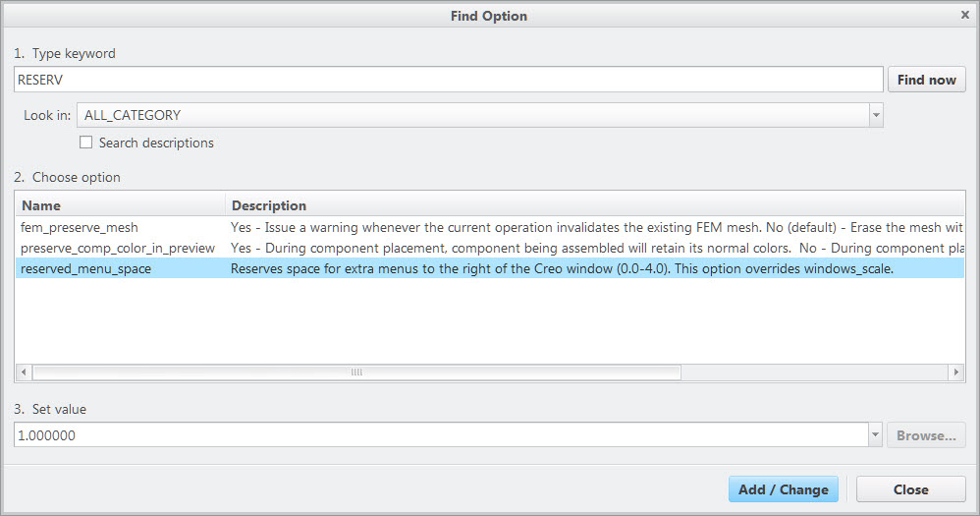Open the Look in category dropdown

pyautogui.click(x=875, y=115)
